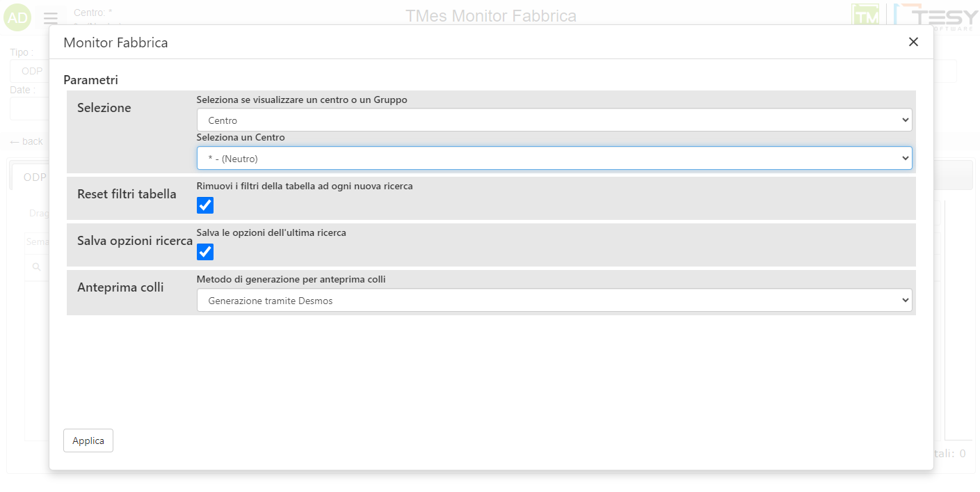Open the Centro or Gruppo selection dropdown

pyautogui.click(x=554, y=120)
